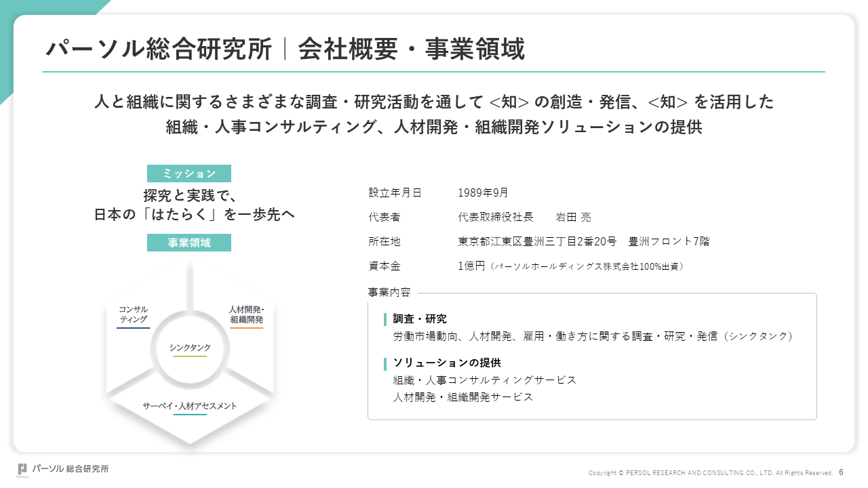
Task: Click the 事業領域 label badge
Action: point(189,243)
